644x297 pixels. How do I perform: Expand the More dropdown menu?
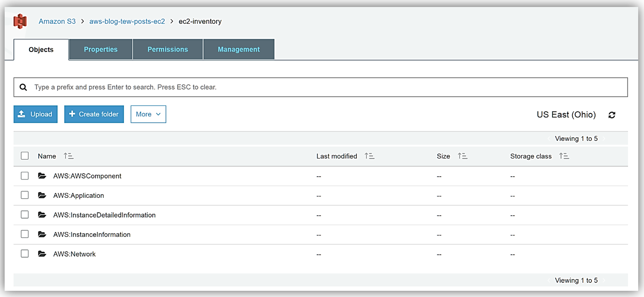(x=148, y=114)
